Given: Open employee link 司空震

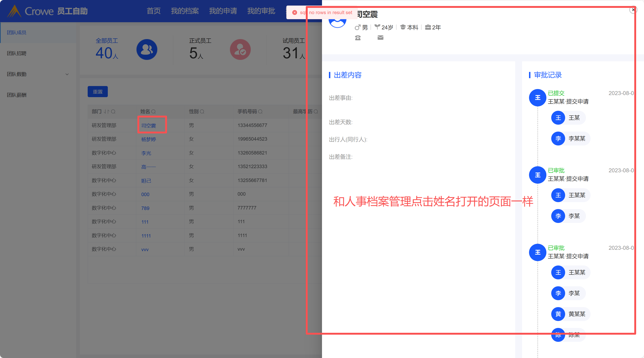Looking at the screenshot, I should 149,126.
